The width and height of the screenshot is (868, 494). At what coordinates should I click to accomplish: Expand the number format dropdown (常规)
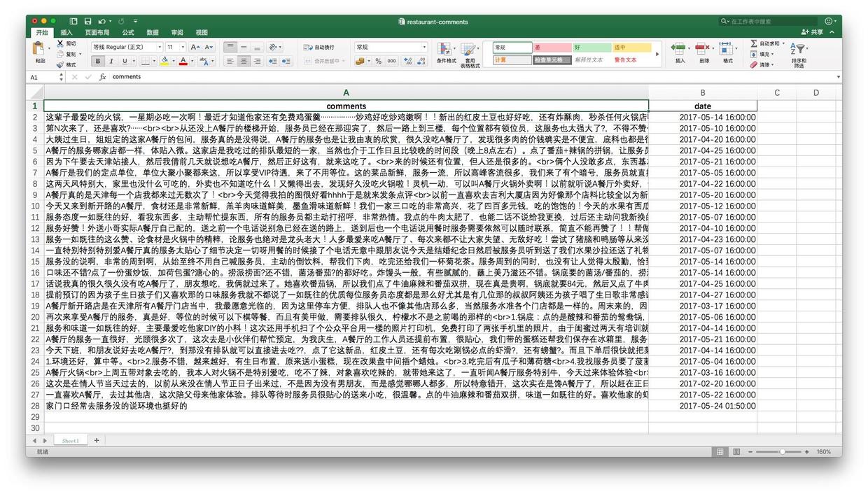coord(423,47)
